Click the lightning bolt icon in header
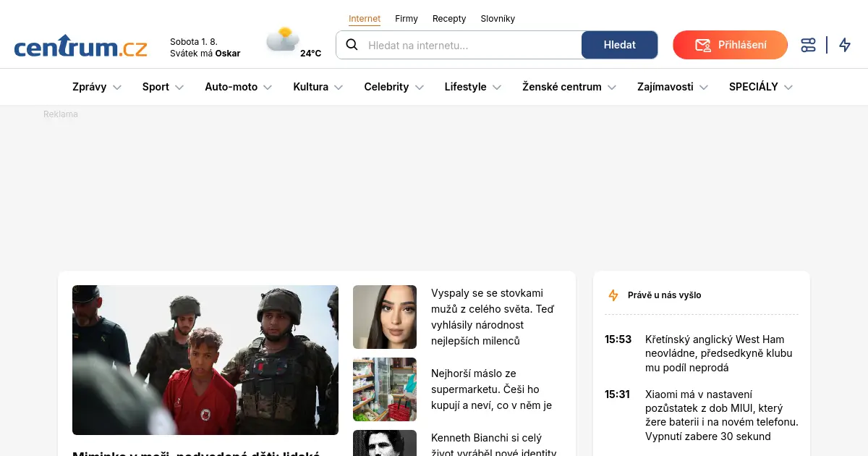 coord(845,45)
